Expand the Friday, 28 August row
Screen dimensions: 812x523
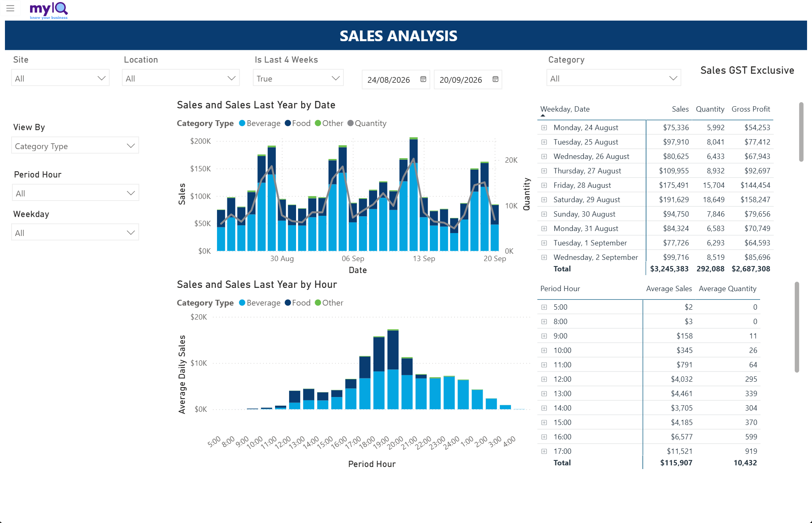point(544,185)
